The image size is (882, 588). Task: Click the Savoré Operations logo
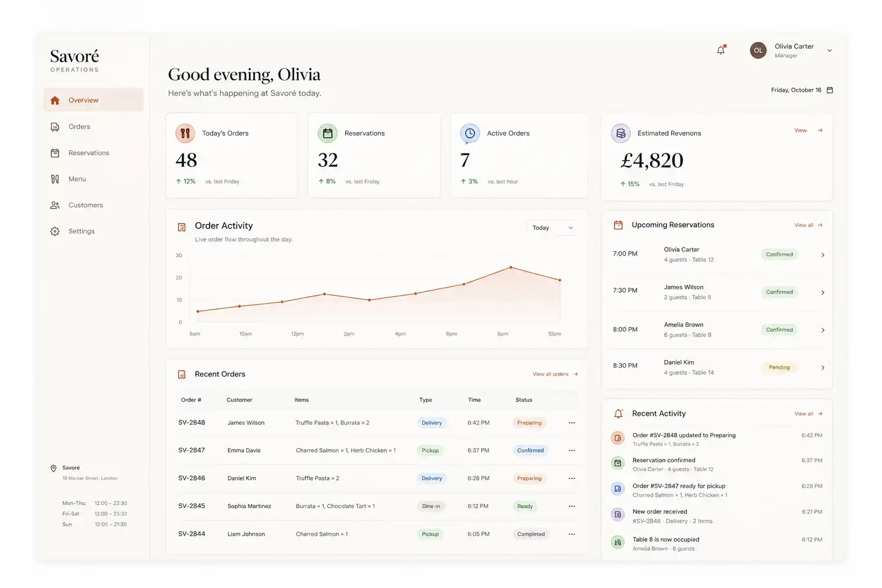[75, 60]
